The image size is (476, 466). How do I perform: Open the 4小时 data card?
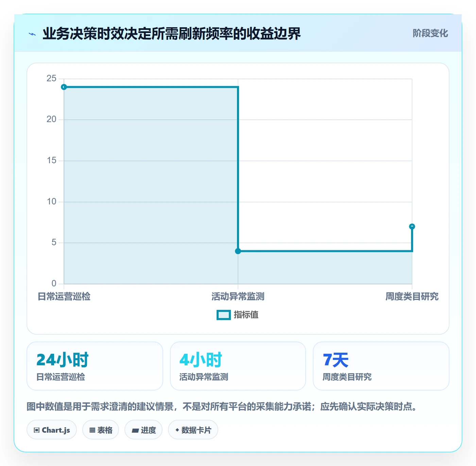[x=238, y=366]
